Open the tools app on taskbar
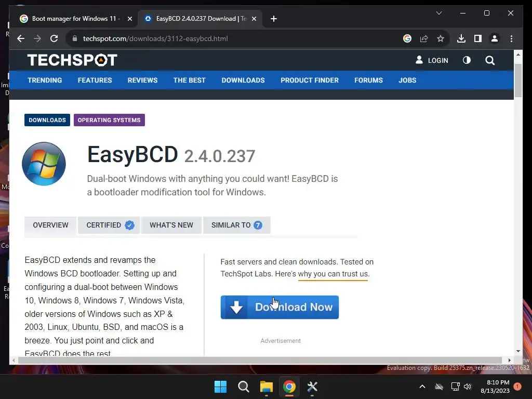532x399 pixels. click(312, 387)
